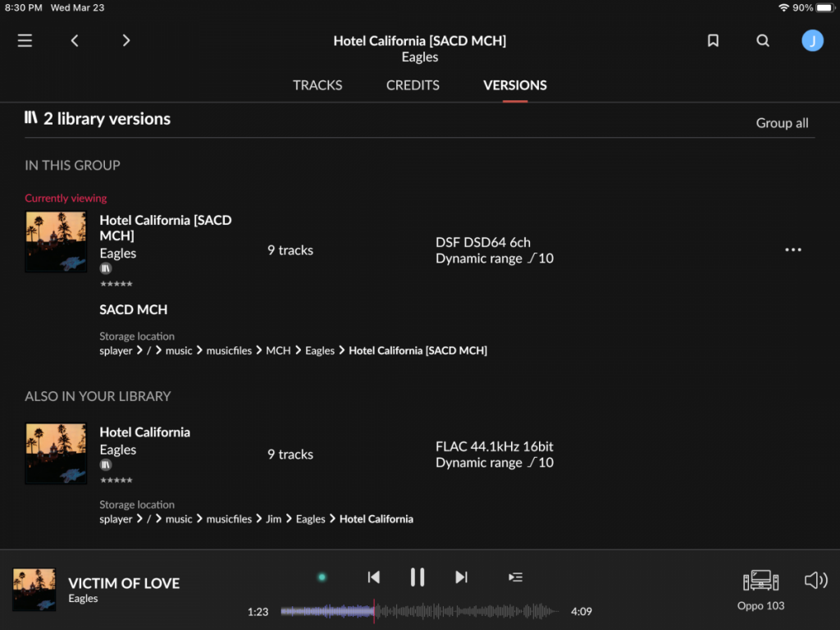
Task: Click the VICTIM OF LOVE now playing title
Action: [124, 583]
